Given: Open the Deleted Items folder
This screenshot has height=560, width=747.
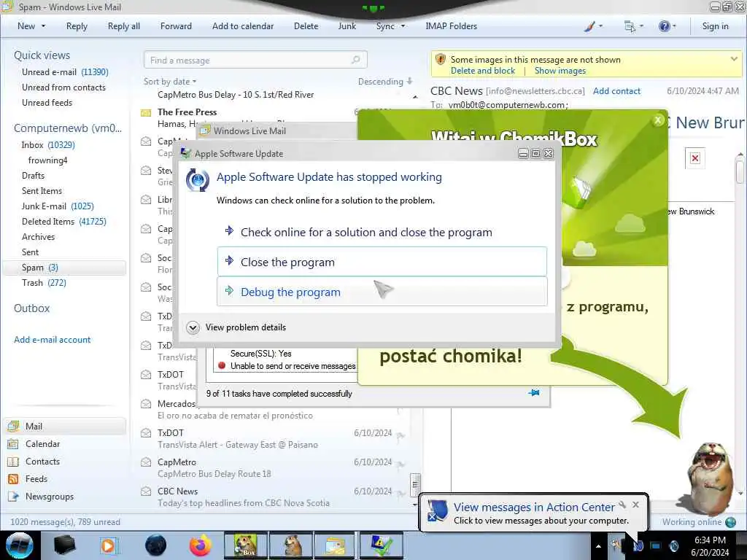Looking at the screenshot, I should point(64,222).
